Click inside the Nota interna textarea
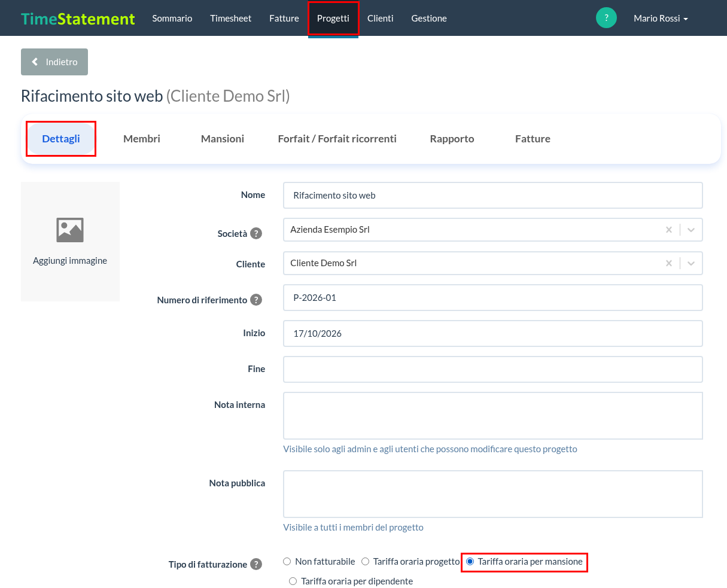This screenshot has height=588, width=727. [x=493, y=416]
